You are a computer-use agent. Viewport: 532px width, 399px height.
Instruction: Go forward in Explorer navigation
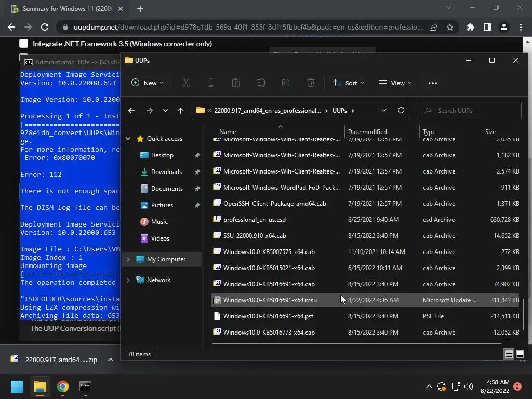pyautogui.click(x=149, y=111)
